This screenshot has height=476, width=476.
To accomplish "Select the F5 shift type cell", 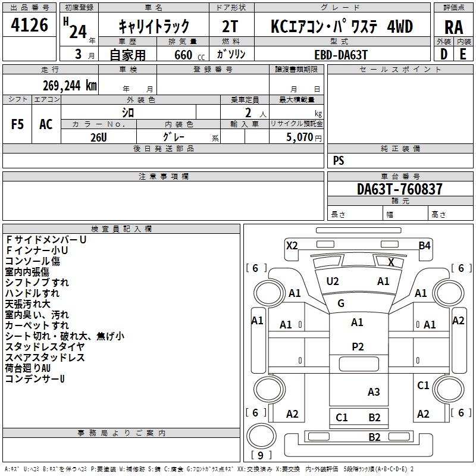I will click(18, 124).
